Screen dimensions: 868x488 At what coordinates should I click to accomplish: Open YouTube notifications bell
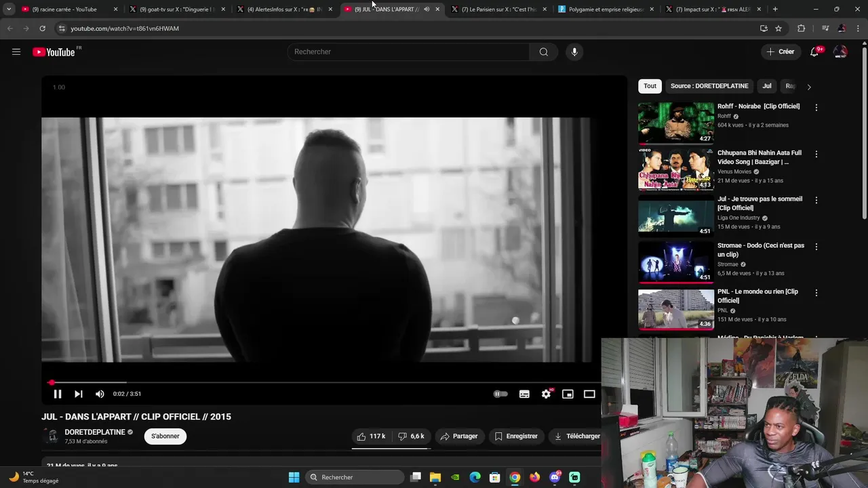tap(814, 52)
